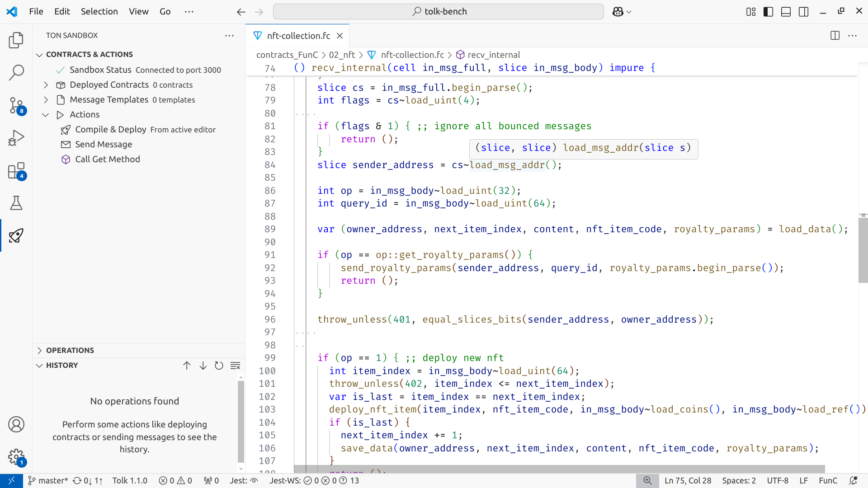The height and width of the screenshot is (488, 868).
Task: Open the Edit menu
Action: click(62, 12)
